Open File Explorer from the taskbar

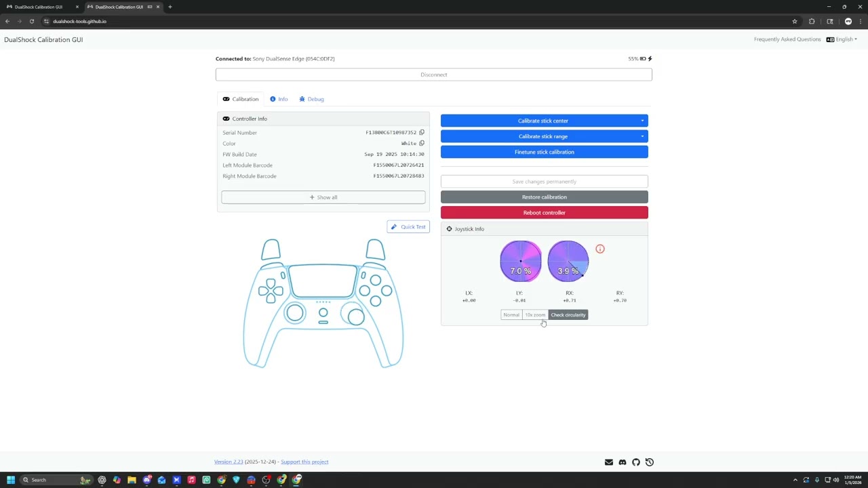coord(132,480)
